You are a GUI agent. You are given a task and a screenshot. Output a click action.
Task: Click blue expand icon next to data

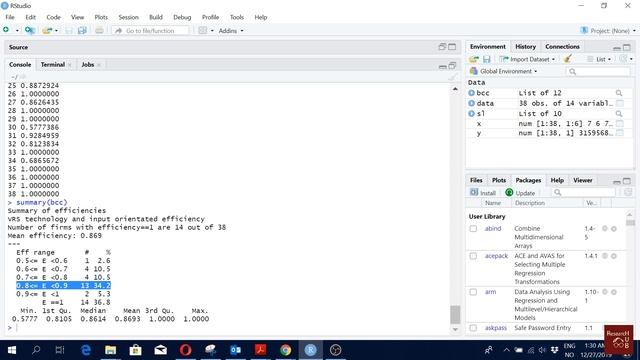coord(472,103)
